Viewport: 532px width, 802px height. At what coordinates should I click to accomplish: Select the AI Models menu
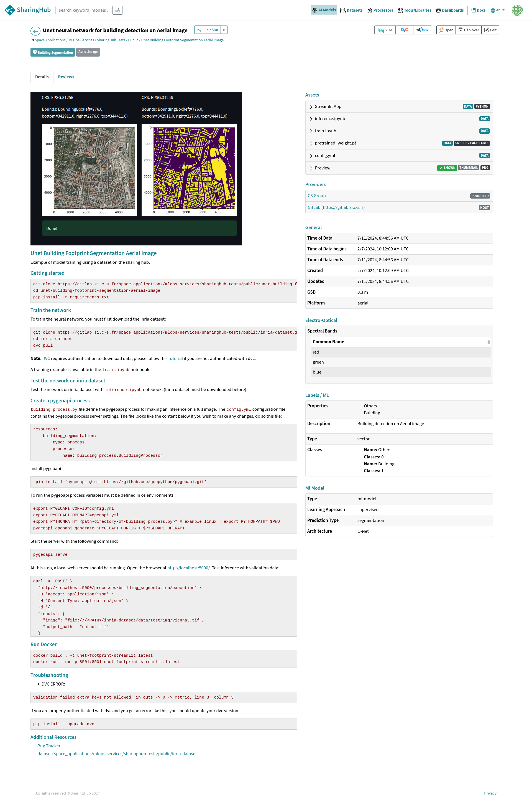tap(324, 10)
